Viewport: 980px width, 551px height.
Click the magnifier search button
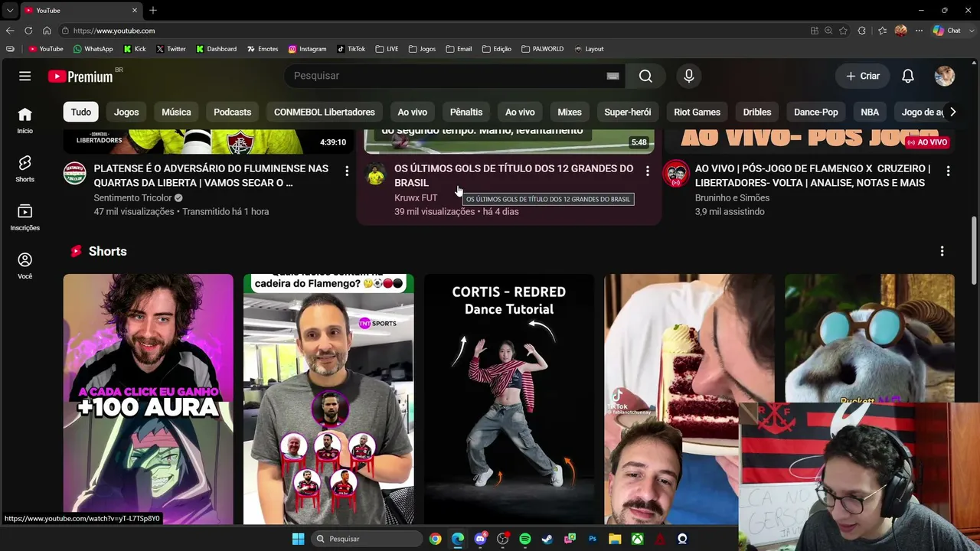645,76
